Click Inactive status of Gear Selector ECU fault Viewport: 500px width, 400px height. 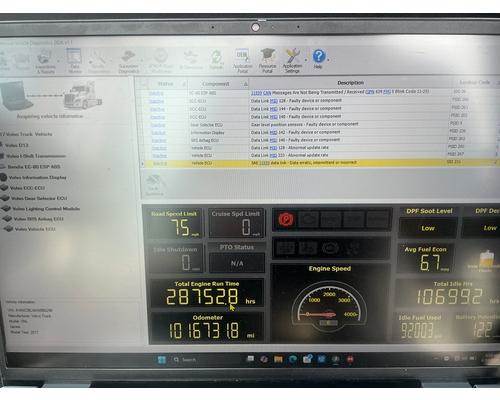point(158,125)
